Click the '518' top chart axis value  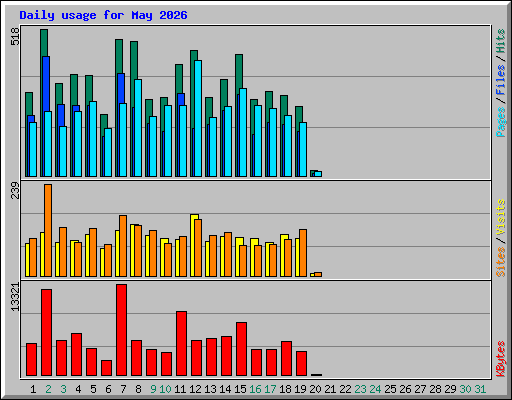[15, 36]
